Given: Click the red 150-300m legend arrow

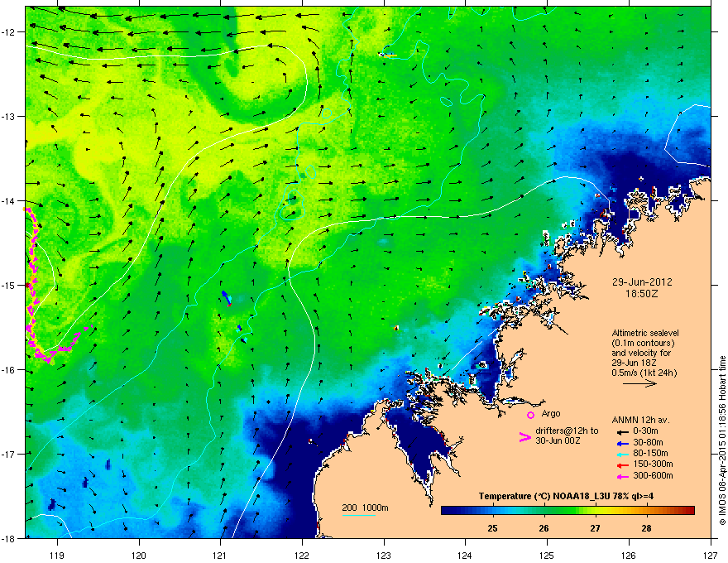Looking at the screenshot, I should pyautogui.click(x=623, y=465).
